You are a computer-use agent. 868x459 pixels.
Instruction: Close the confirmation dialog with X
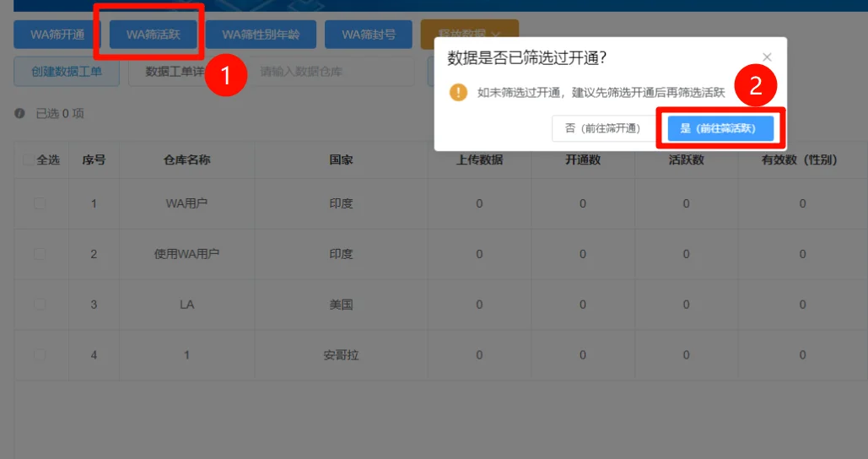767,57
